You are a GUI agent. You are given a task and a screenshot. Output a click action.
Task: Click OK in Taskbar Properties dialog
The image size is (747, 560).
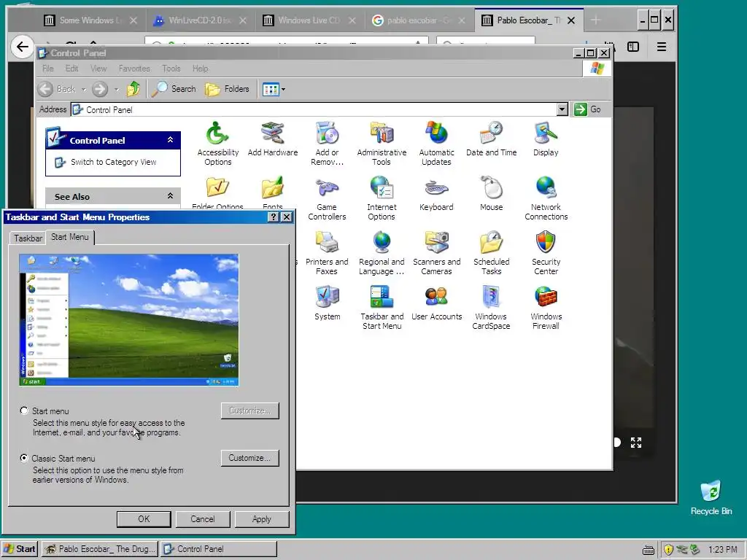[144, 519]
